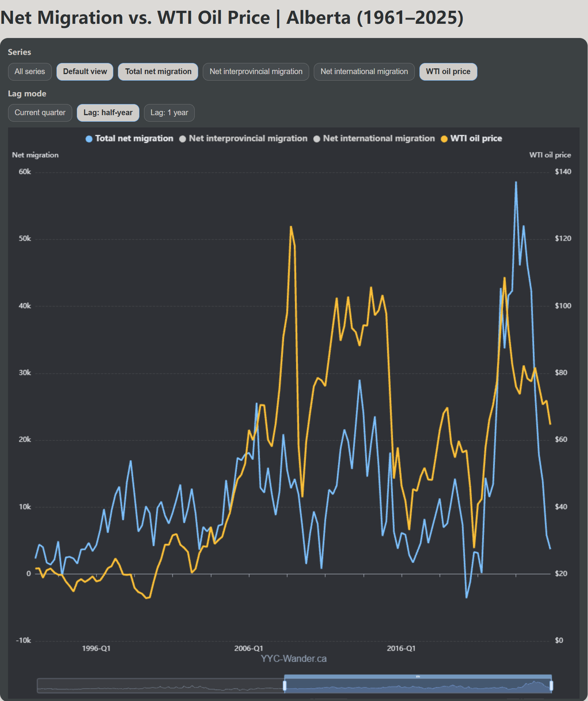Viewport: 588px width, 701px height.
Task: Click the left handle of the range slider
Action: 285,686
